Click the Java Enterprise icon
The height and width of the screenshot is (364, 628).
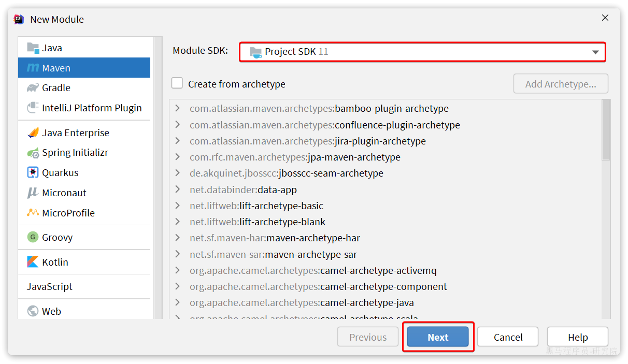pos(33,133)
